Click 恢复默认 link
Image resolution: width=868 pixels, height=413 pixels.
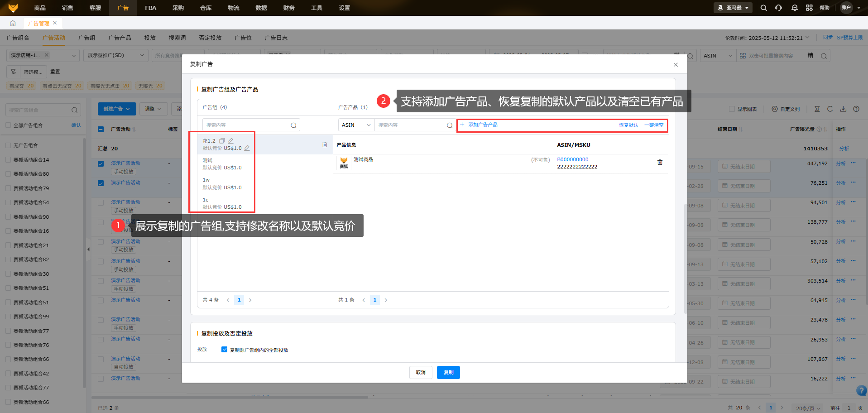pyautogui.click(x=628, y=125)
